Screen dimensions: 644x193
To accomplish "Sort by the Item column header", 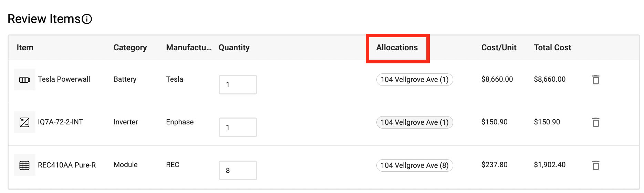I will point(25,48).
